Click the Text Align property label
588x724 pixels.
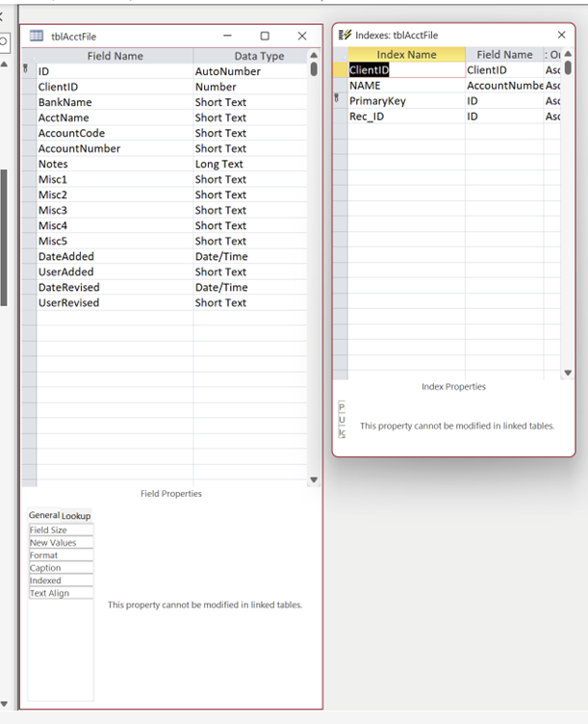[61, 593]
